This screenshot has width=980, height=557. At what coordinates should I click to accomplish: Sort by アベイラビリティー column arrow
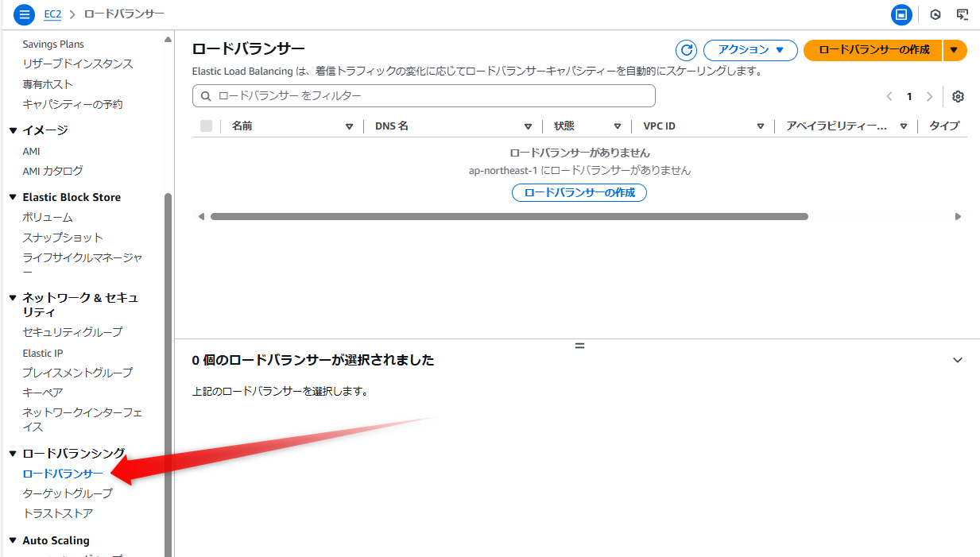click(903, 126)
